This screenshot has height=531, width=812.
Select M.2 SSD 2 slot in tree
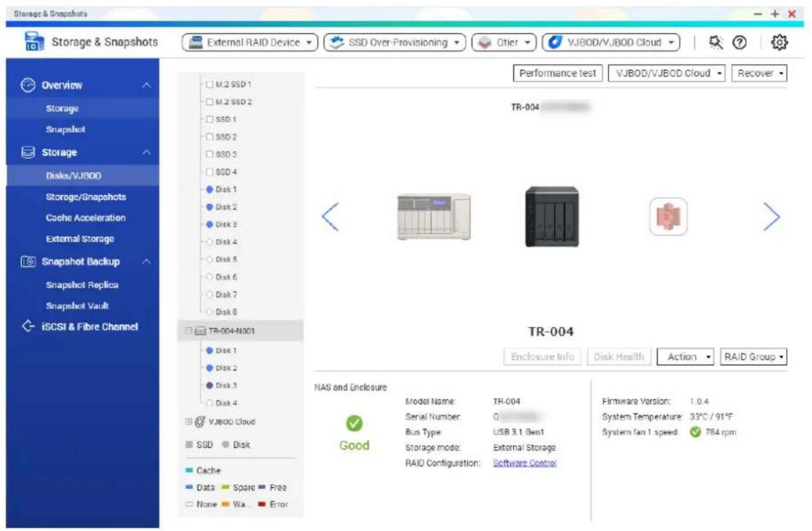tap(228, 102)
